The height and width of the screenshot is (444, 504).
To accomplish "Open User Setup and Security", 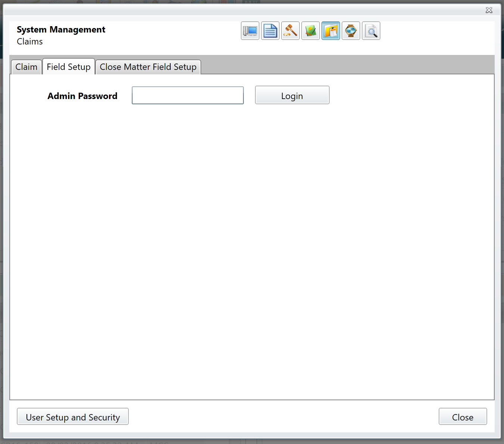I will pyautogui.click(x=73, y=417).
